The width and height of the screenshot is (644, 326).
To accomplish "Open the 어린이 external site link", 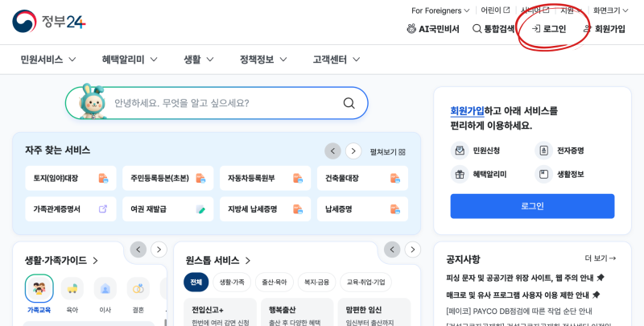I will [x=495, y=10].
